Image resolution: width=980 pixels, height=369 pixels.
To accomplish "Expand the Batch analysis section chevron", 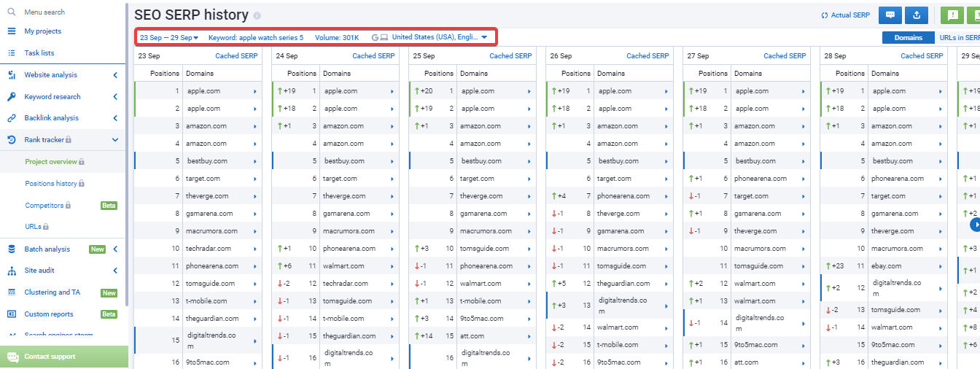I will pyautogui.click(x=115, y=249).
